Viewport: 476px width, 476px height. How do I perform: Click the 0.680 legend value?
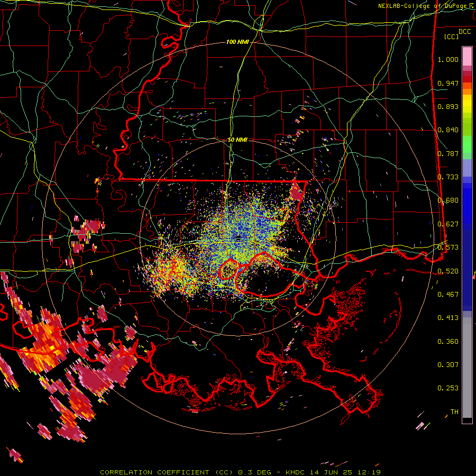click(448, 200)
